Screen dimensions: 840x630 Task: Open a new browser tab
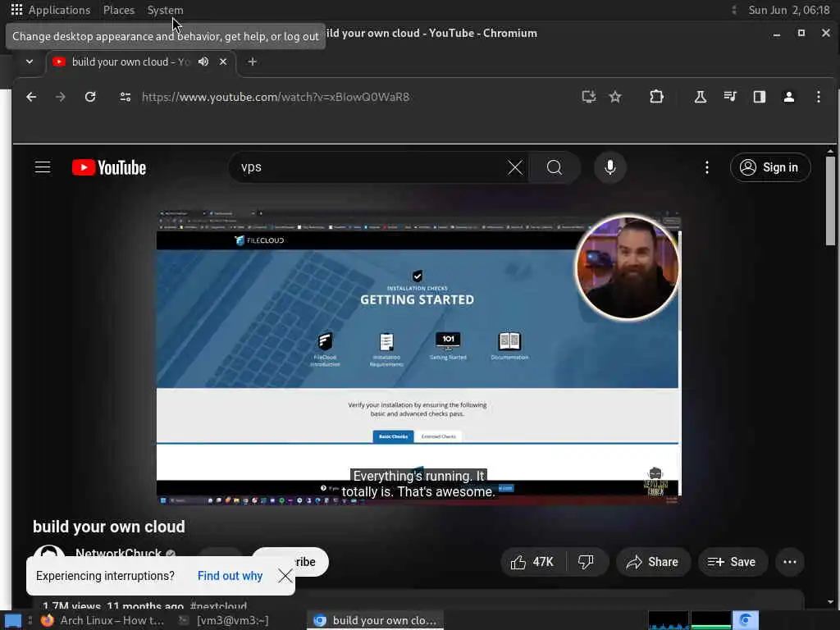pos(253,62)
